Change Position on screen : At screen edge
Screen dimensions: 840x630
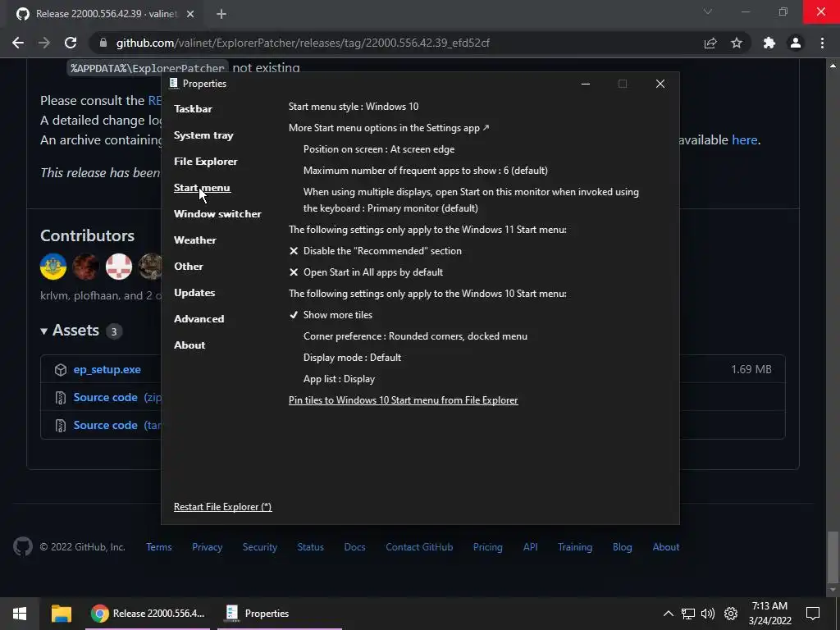[379, 149]
